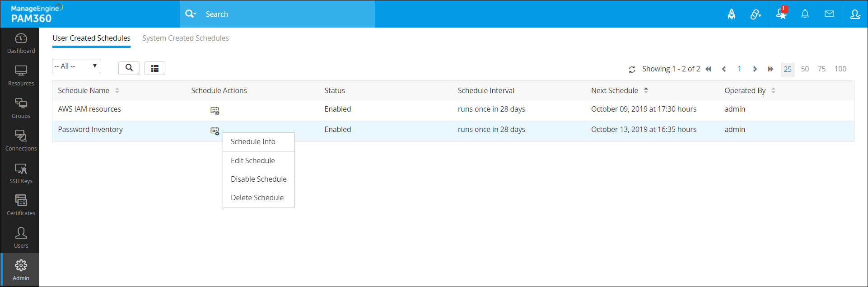Choose Delete Schedule menu entry
Viewport: 868px width, 287px height.
click(257, 198)
